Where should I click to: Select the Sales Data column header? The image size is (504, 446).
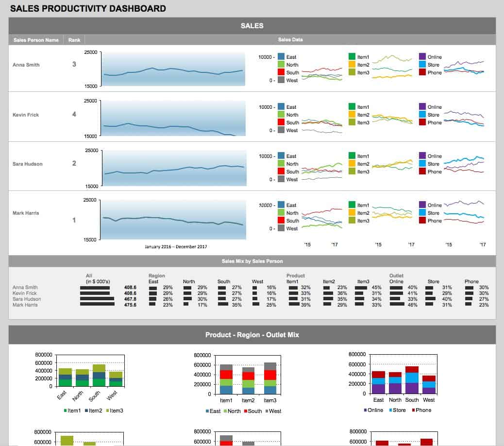coord(290,40)
